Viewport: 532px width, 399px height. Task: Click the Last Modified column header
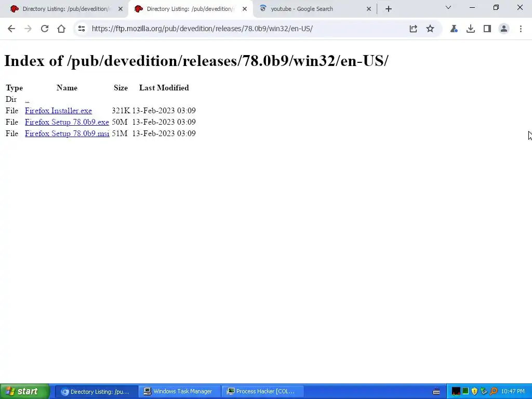(164, 88)
